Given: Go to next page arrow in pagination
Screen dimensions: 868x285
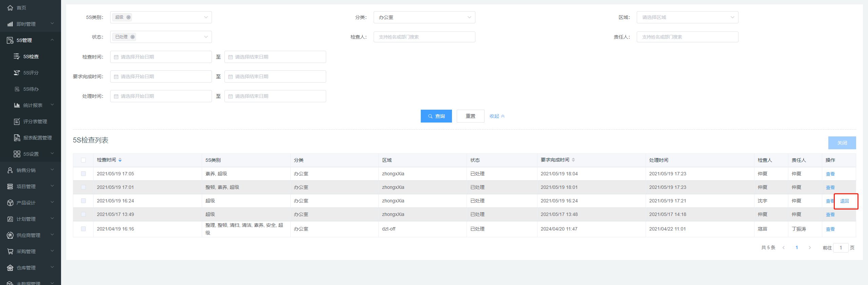Looking at the screenshot, I should (810, 248).
